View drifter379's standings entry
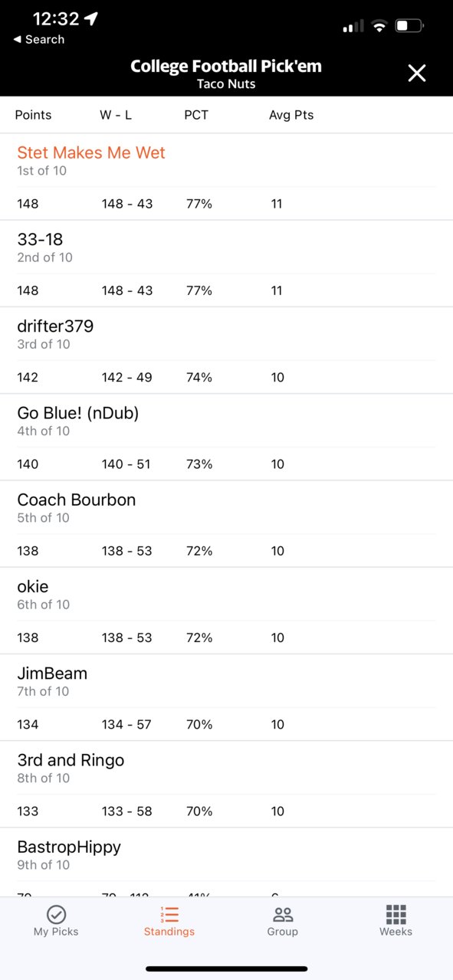 point(226,350)
